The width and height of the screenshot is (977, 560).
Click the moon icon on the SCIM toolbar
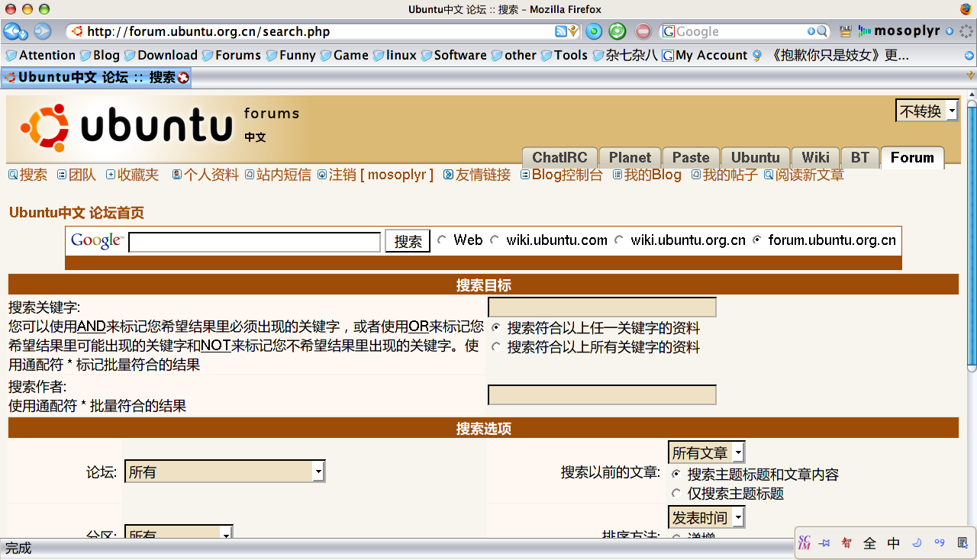(917, 543)
